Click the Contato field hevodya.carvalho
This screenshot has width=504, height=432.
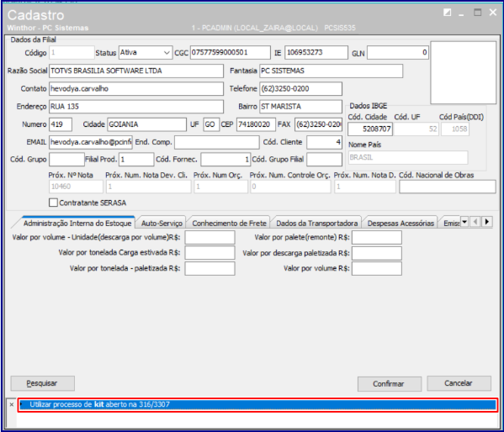coord(136,89)
